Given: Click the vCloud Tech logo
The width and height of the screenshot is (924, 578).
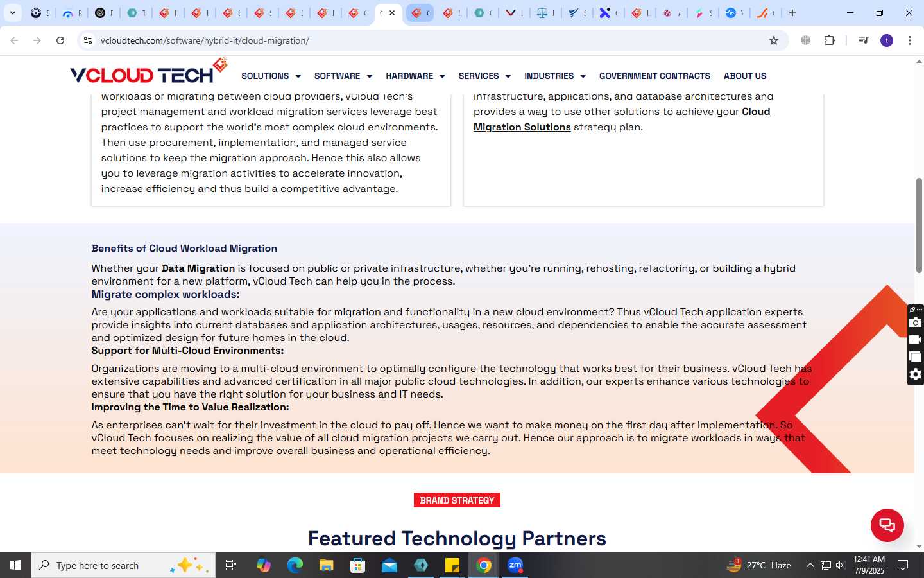Looking at the screenshot, I should coord(149,72).
